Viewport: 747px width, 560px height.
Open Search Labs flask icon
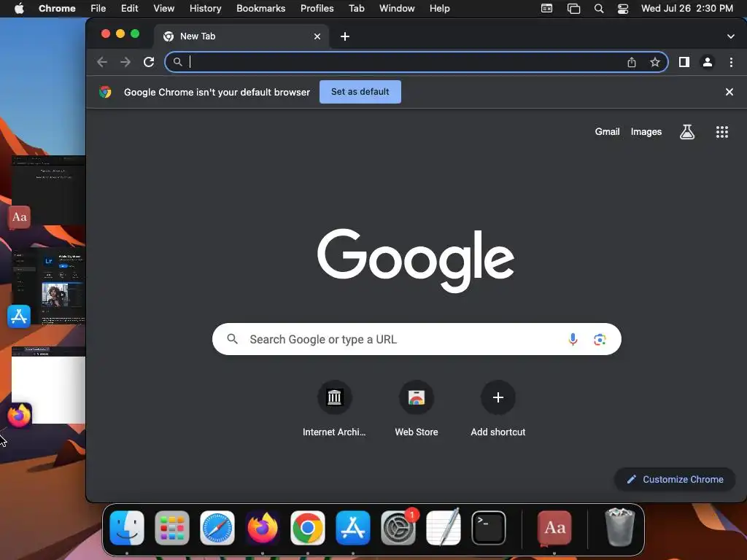[687, 132]
